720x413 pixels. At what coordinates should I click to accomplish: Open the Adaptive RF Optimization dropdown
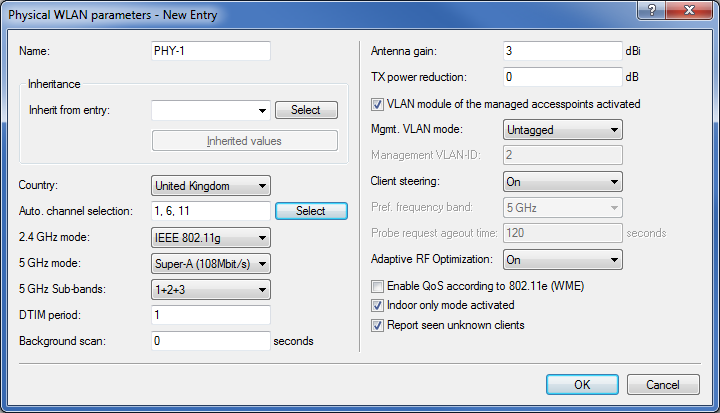[x=561, y=259]
